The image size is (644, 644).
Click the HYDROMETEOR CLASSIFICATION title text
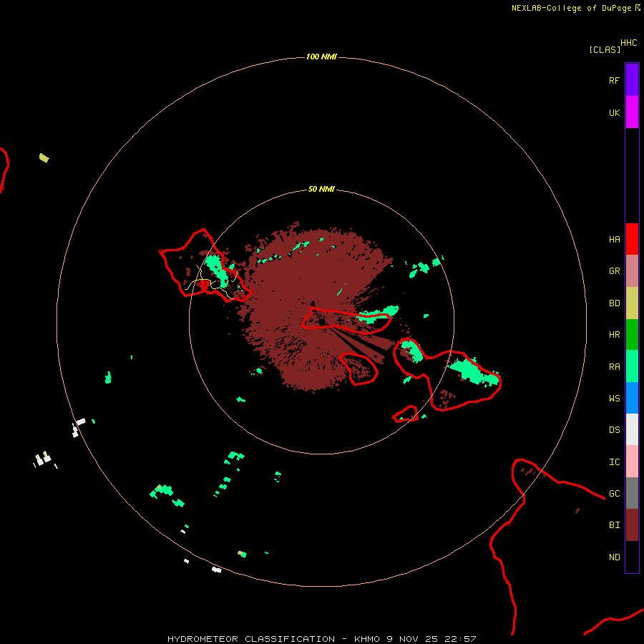coord(251,639)
